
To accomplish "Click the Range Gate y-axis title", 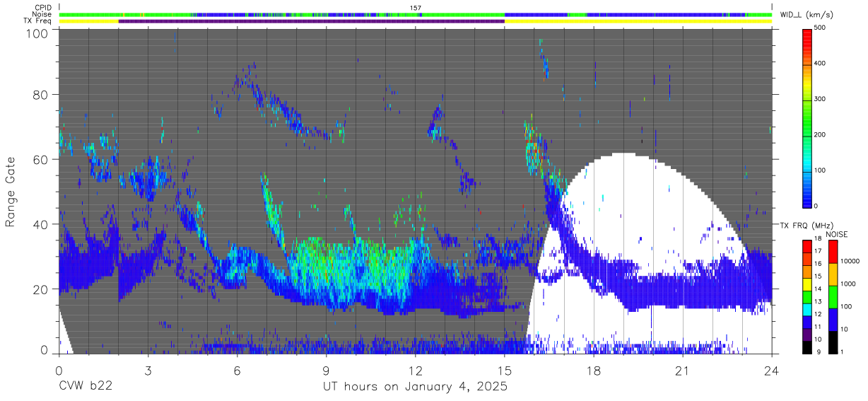I will (11, 191).
